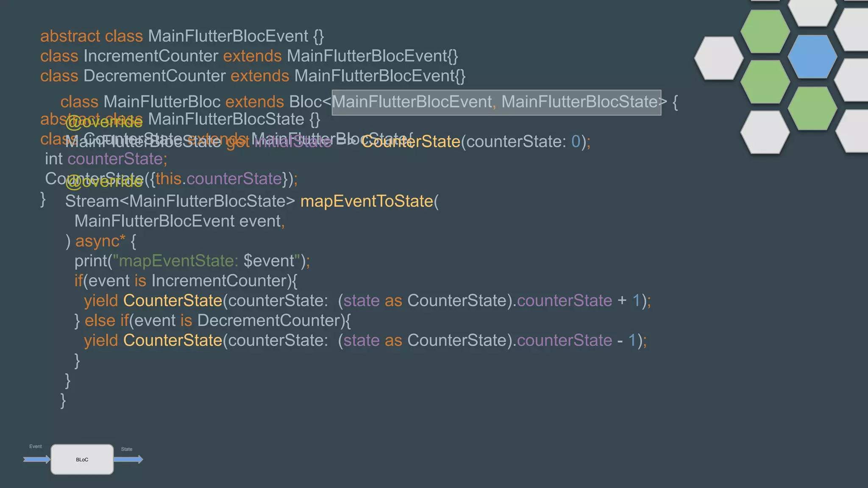Click 'class MainFlutterBloc extends Bloc<' text
The width and height of the screenshot is (868, 488).
point(196,102)
